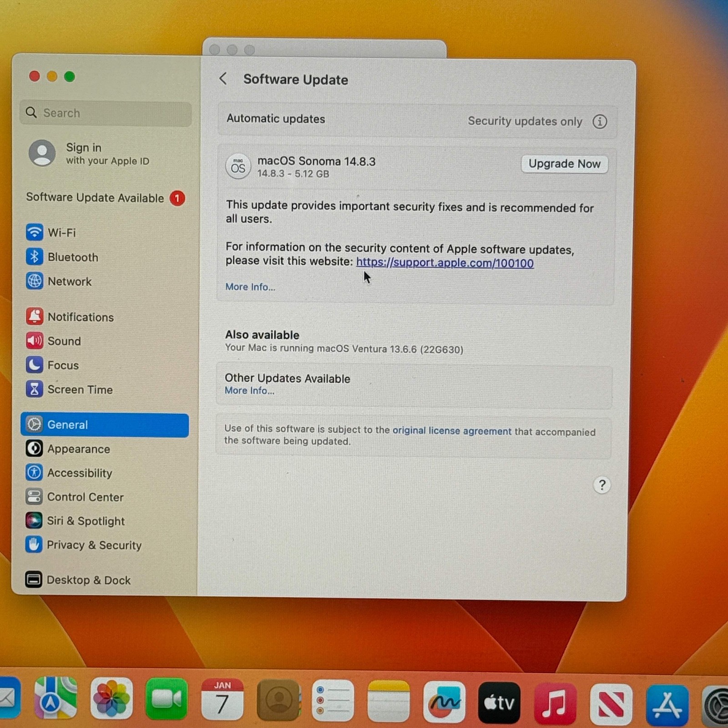
Task: Open the Automatic updates info icon
Action: (599, 121)
